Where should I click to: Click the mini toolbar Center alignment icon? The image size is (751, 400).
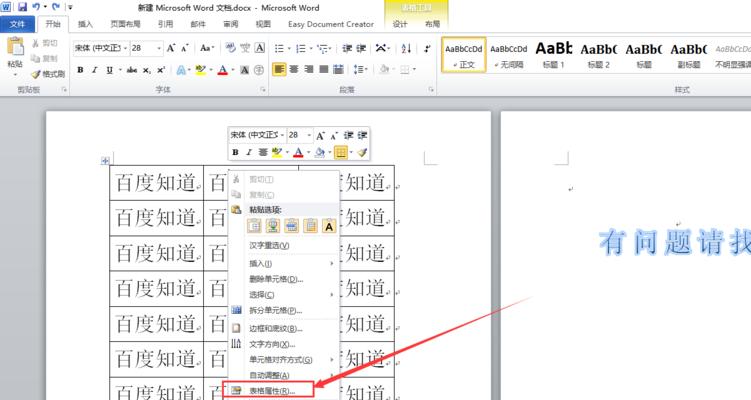(262, 152)
